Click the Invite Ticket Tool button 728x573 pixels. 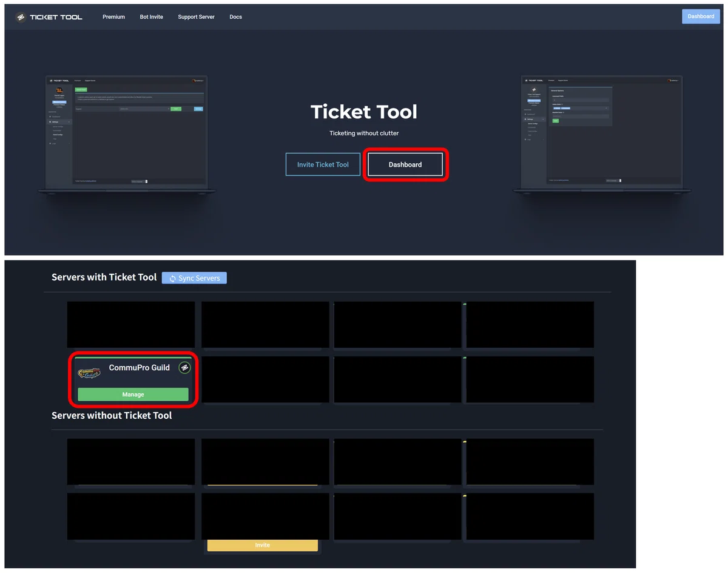[323, 164]
